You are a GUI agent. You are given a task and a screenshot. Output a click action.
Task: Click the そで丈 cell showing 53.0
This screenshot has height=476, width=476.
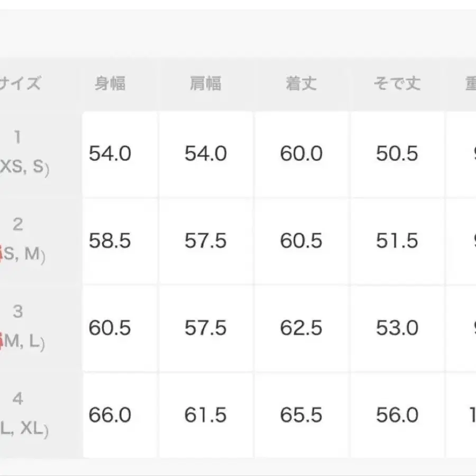click(397, 328)
